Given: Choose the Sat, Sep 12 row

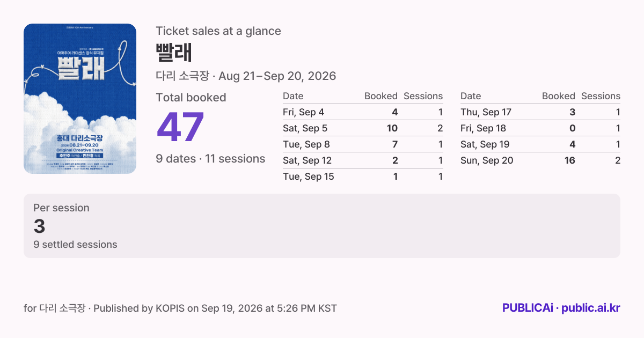Looking at the screenshot, I should coord(363,160).
